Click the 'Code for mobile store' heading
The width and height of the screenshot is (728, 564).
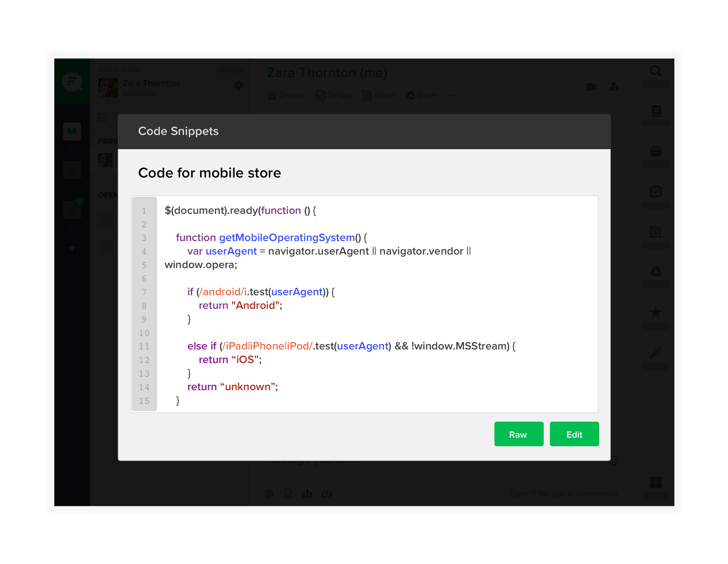(x=210, y=173)
